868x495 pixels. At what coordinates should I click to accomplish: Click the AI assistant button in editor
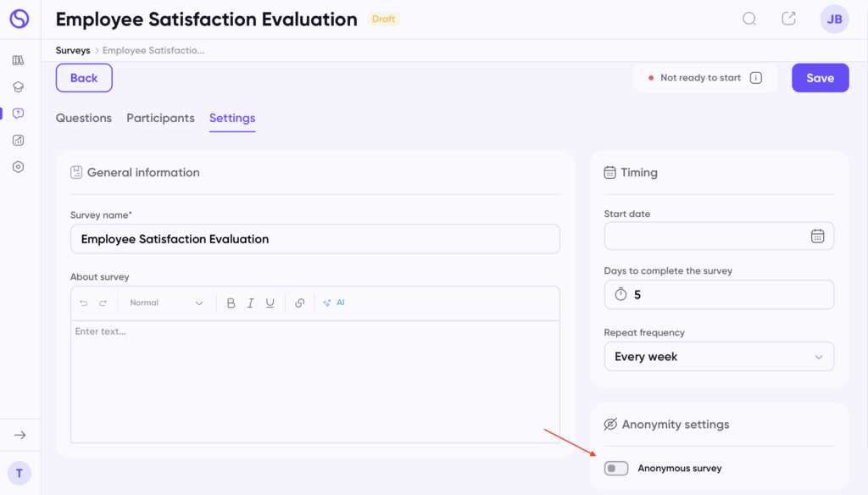(x=334, y=303)
